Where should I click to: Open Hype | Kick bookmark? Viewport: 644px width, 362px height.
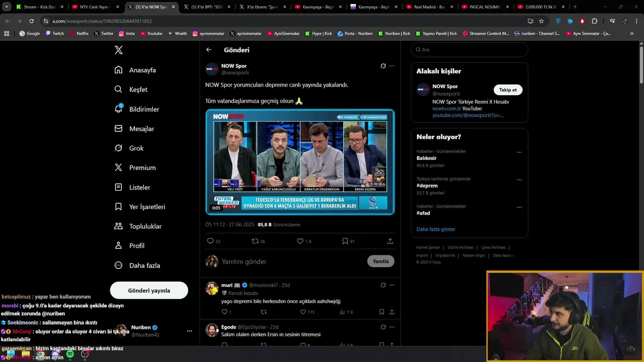pos(318,34)
